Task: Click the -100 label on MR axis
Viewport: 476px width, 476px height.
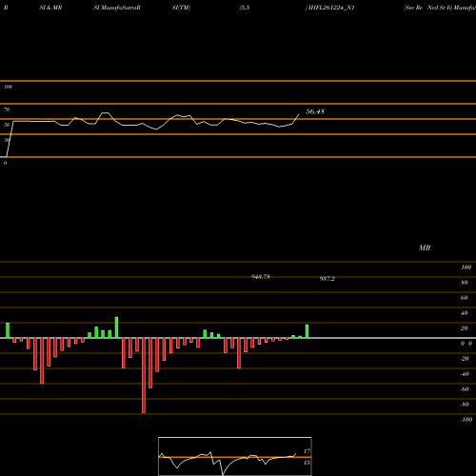Action: [x=466, y=420]
